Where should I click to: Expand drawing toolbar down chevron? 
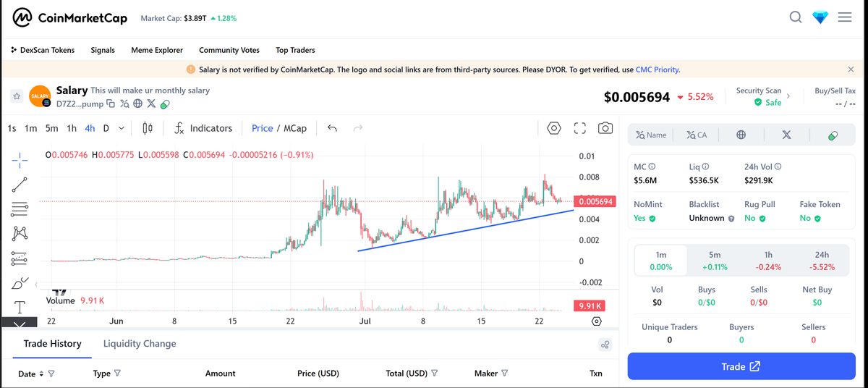pos(20,324)
